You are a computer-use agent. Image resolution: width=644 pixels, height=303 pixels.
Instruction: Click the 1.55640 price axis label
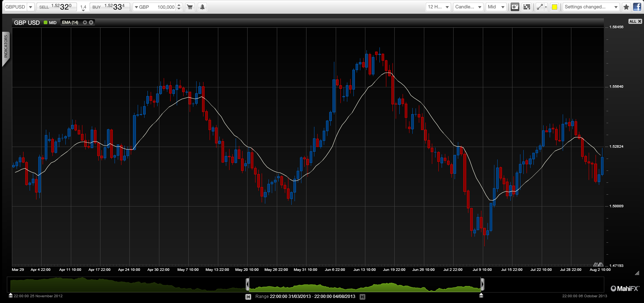point(616,87)
